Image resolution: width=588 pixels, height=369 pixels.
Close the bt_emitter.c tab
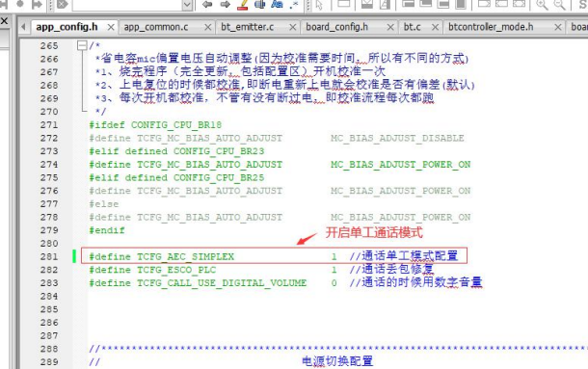[293, 27]
